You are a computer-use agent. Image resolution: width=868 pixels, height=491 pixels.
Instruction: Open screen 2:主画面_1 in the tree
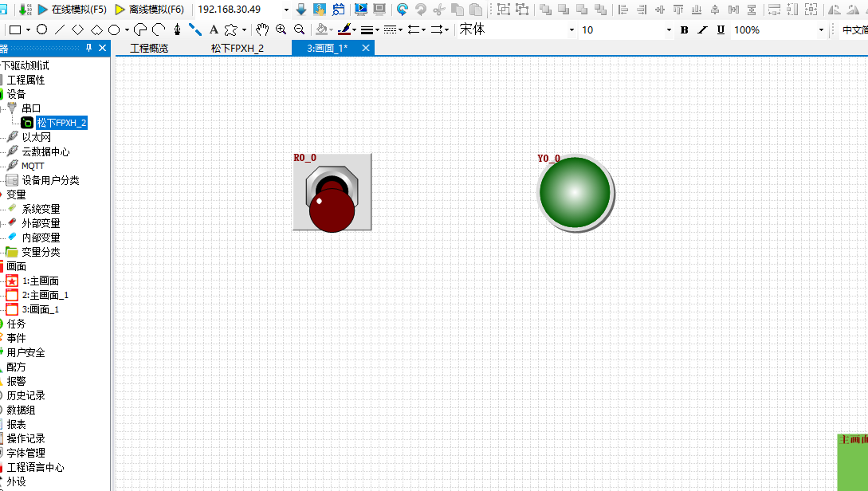tap(45, 296)
